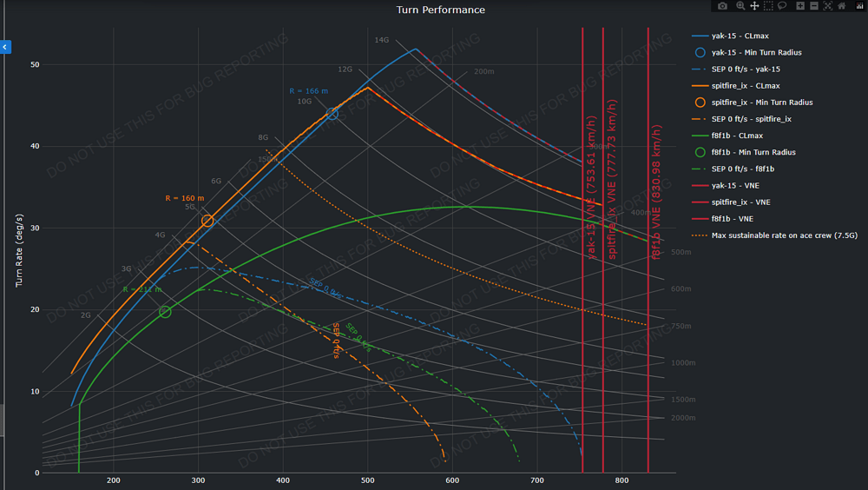This screenshot has height=490, width=868.
Task: Click the Zoom Out minus icon
Action: tap(814, 6)
